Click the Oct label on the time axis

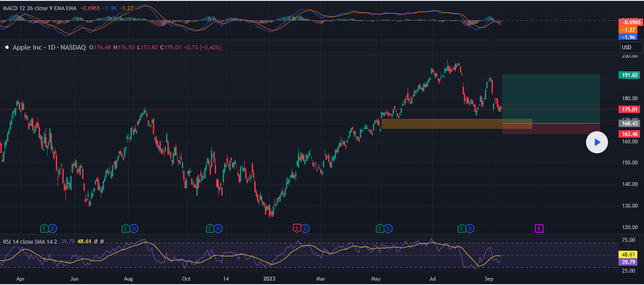tap(186, 278)
